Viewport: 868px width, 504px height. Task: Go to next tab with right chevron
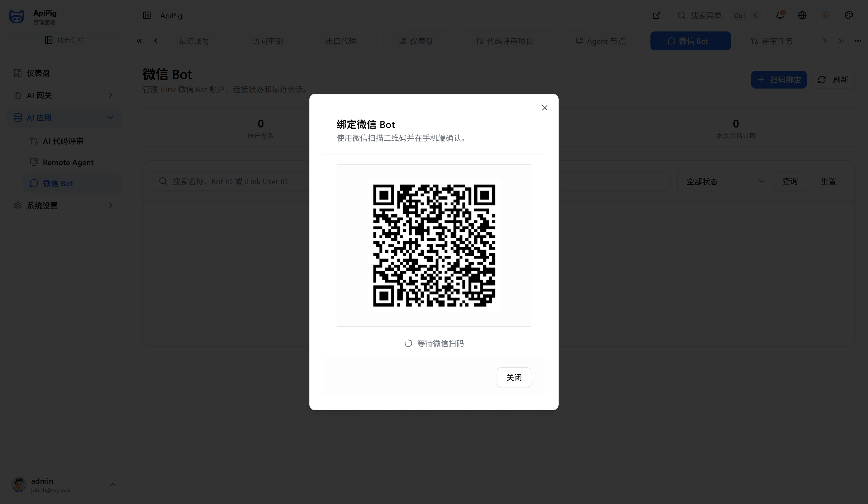pos(824,41)
